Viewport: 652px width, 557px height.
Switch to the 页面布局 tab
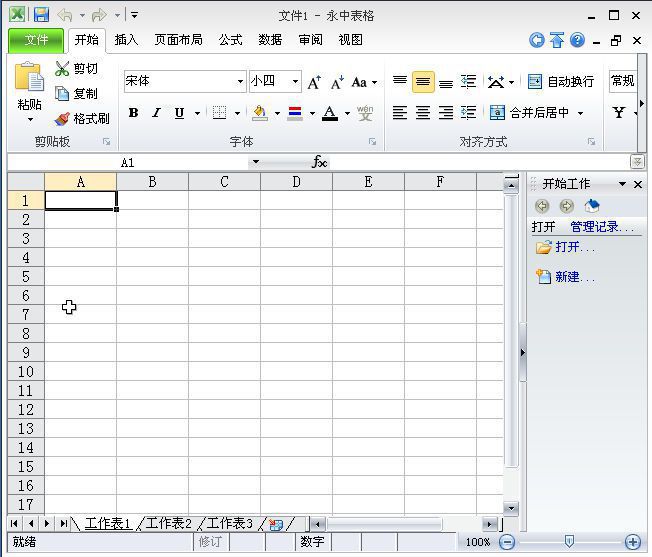(x=178, y=40)
